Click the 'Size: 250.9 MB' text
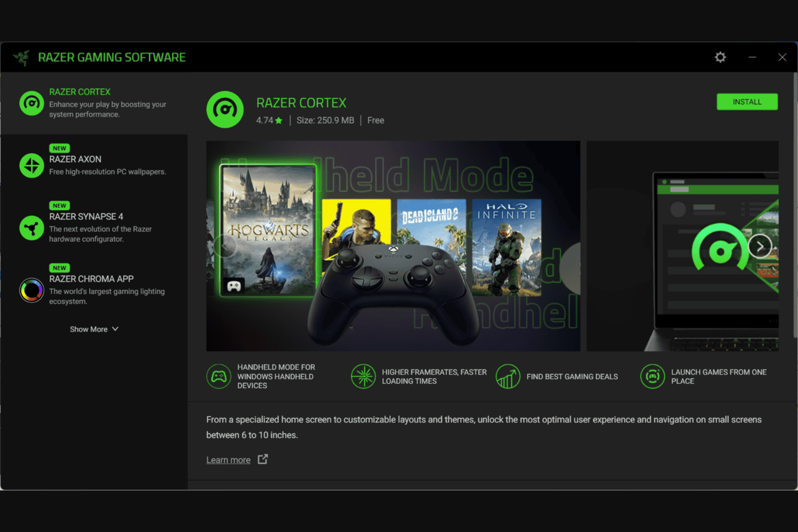798x532 pixels. pos(325,121)
